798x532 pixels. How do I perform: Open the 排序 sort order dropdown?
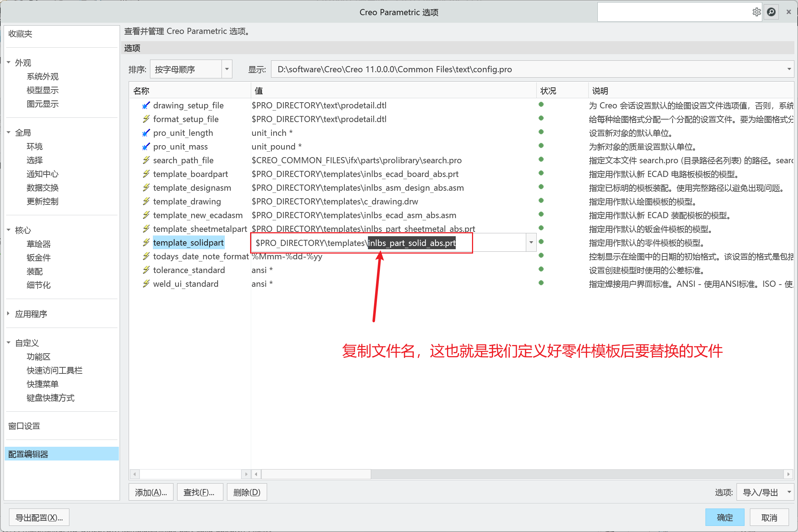[227, 69]
